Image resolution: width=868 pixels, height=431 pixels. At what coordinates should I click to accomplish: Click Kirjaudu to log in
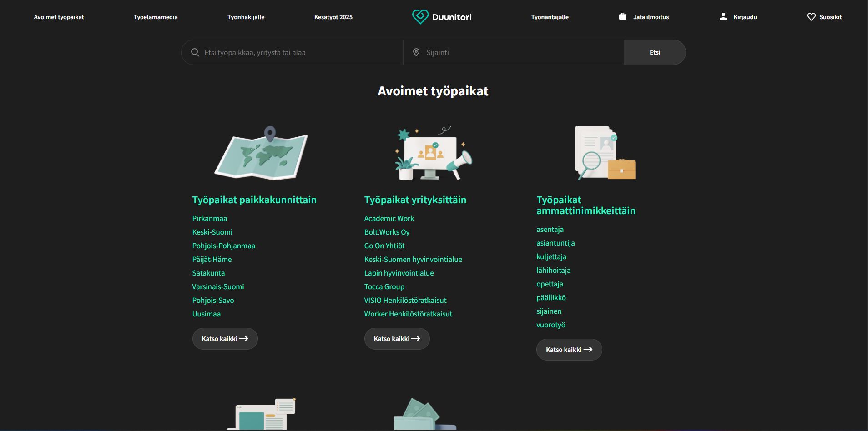click(x=745, y=17)
